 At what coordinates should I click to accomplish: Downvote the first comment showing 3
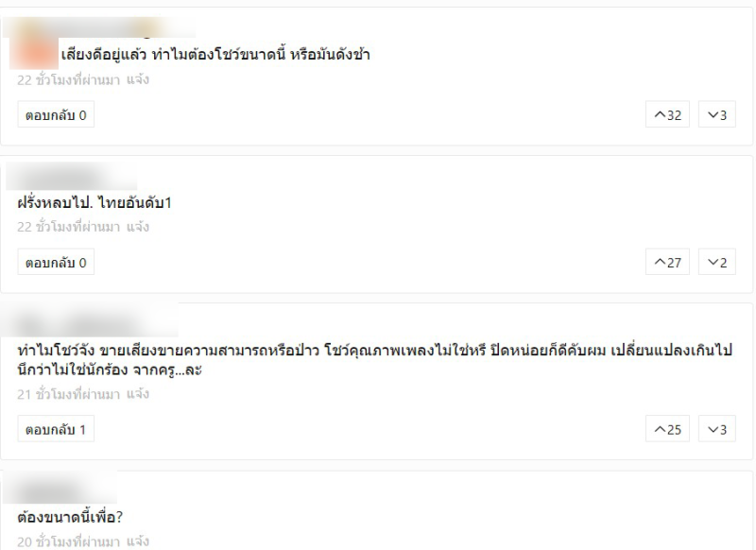[x=717, y=114]
